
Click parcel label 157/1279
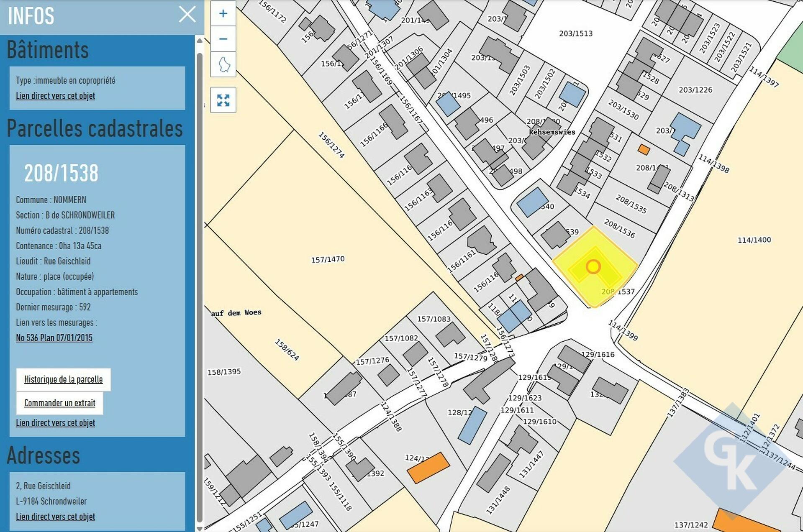[x=470, y=357]
